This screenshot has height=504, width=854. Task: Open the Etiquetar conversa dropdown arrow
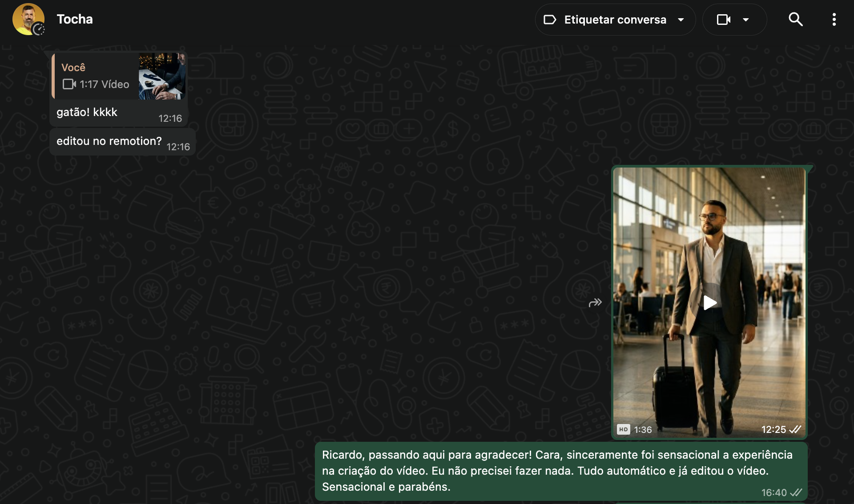[x=681, y=20]
